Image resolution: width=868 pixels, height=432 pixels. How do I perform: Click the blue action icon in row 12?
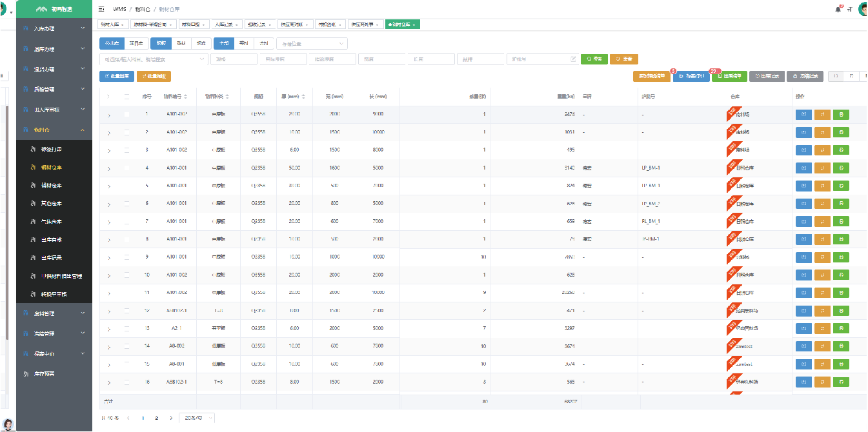coord(803,311)
